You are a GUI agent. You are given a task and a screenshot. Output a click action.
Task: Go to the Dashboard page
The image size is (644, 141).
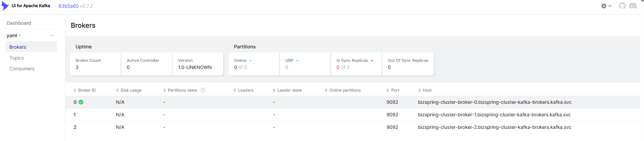(19, 23)
